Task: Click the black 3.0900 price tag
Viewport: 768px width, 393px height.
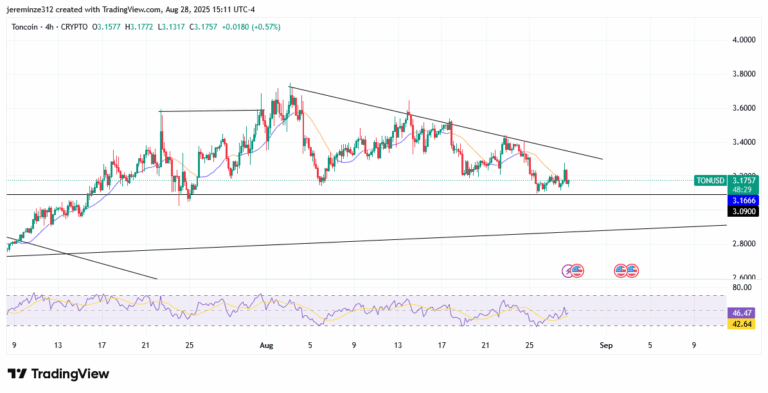Action: [x=743, y=212]
